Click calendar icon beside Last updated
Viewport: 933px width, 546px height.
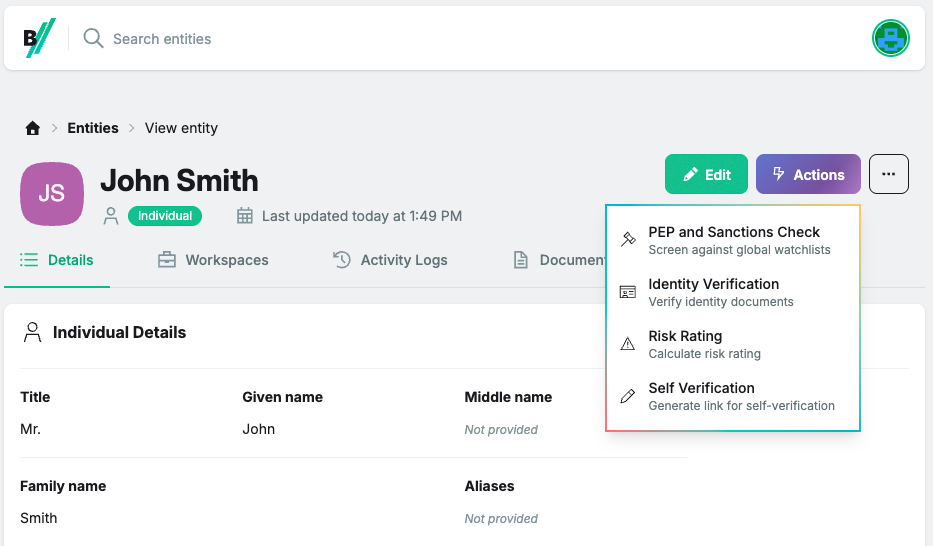pyautogui.click(x=245, y=216)
